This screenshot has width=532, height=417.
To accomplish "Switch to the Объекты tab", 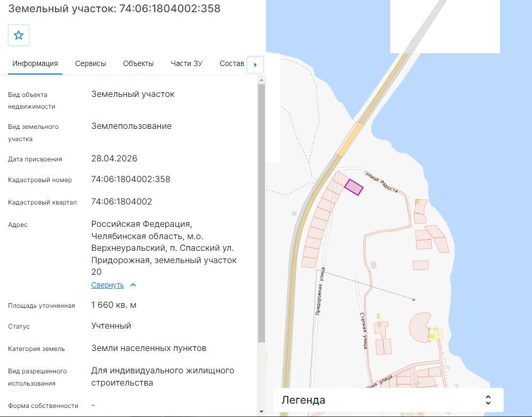I will [139, 64].
